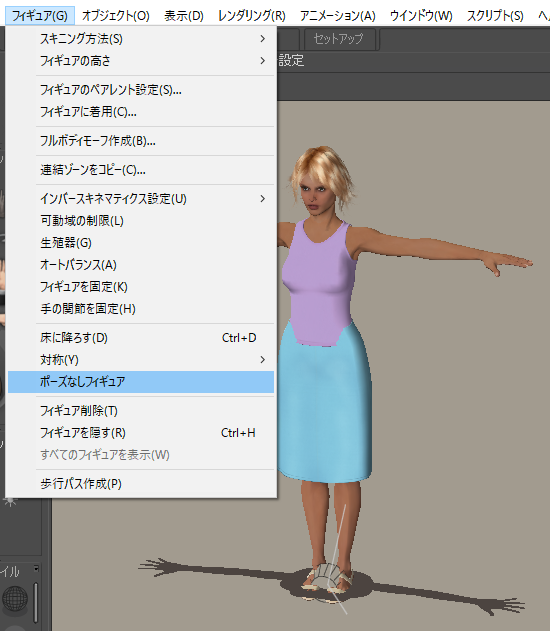This screenshot has height=631, width=550.
Task: Open the 表示(D) menu
Action: 184,16
